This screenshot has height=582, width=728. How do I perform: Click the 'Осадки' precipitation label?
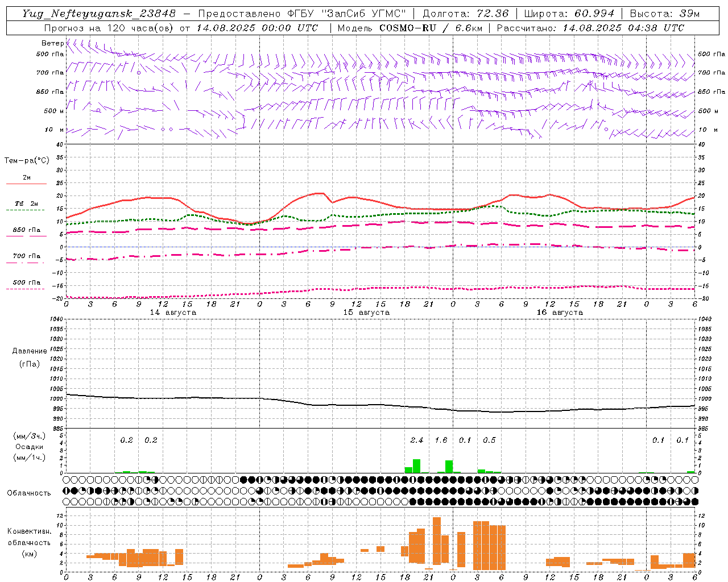point(29,447)
